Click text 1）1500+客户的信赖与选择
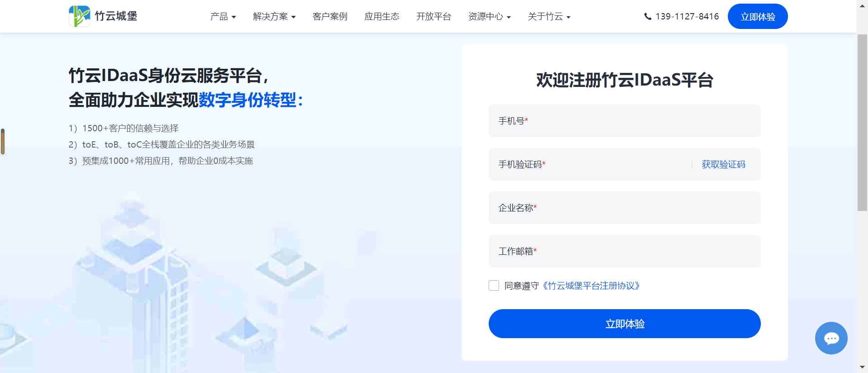This screenshot has width=868, height=373. [x=123, y=128]
